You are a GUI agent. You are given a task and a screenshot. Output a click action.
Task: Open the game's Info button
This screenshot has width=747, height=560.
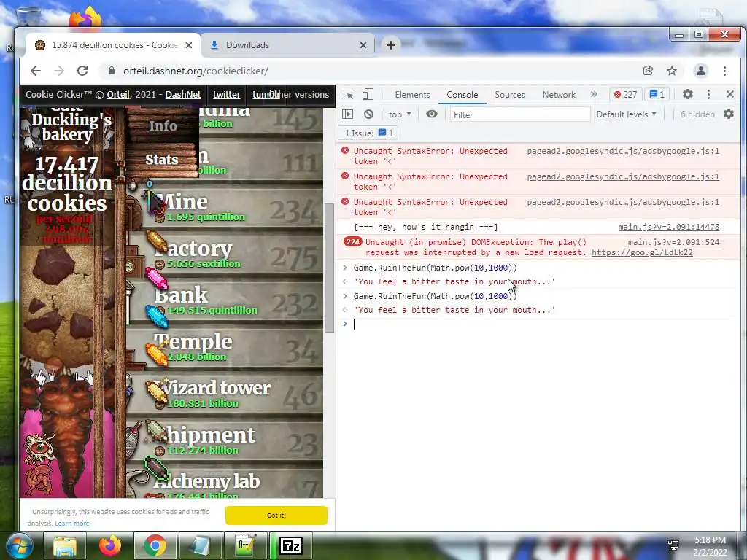163,125
